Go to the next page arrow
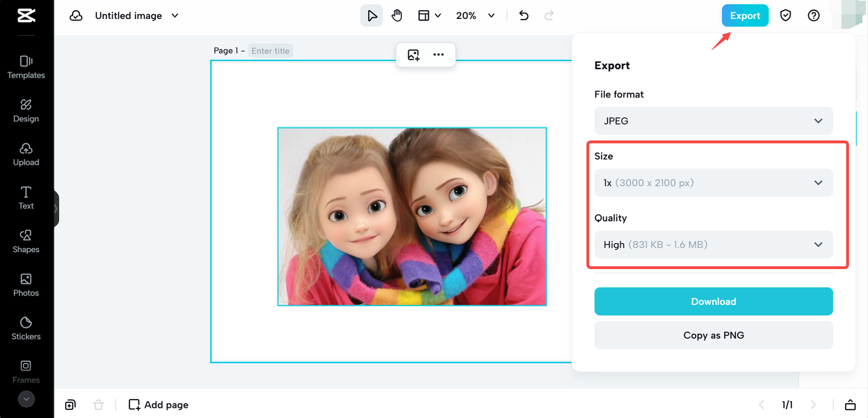868x418 pixels. point(814,404)
